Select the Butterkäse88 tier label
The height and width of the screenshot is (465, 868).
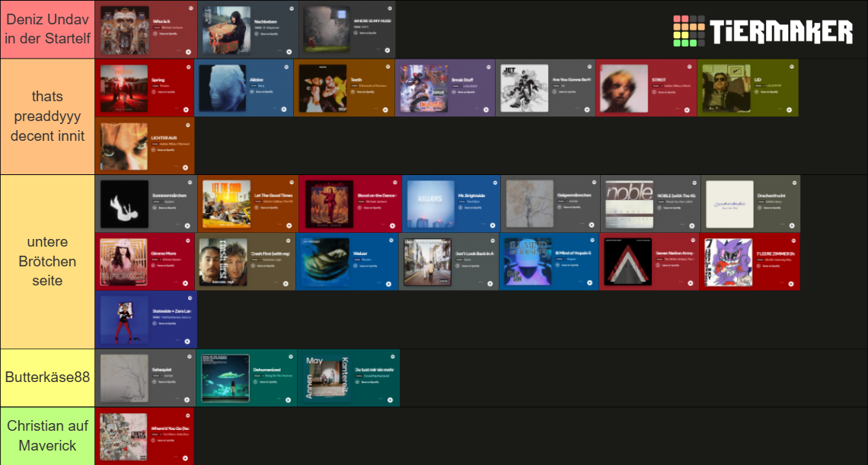tap(48, 377)
